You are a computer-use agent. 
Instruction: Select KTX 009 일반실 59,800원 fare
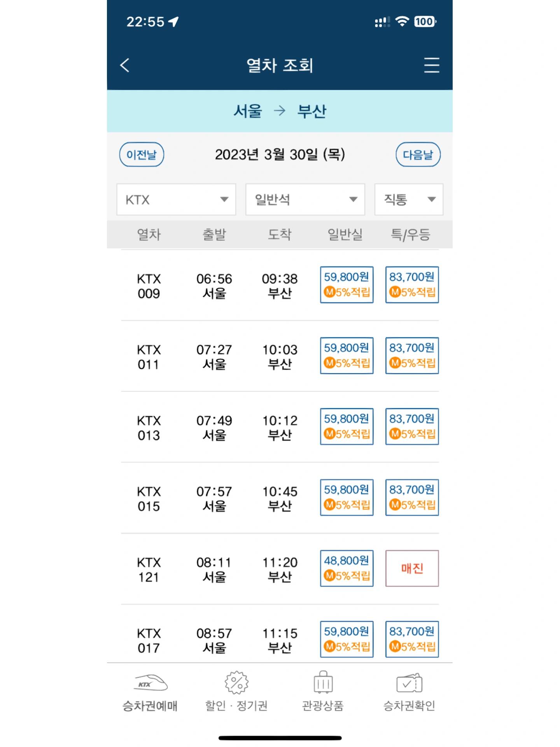click(347, 285)
